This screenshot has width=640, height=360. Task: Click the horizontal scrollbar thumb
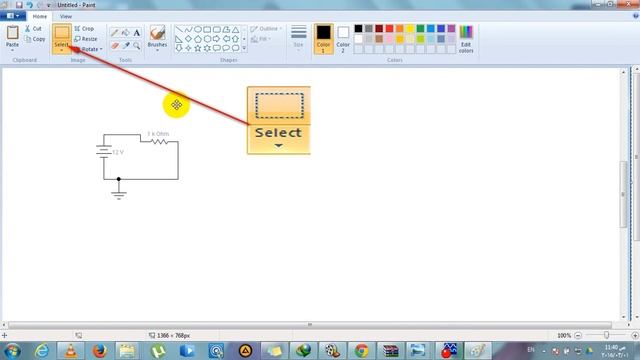tap(310, 325)
